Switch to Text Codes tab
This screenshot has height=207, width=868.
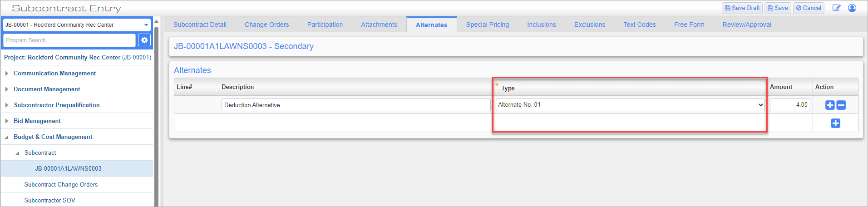(x=640, y=25)
